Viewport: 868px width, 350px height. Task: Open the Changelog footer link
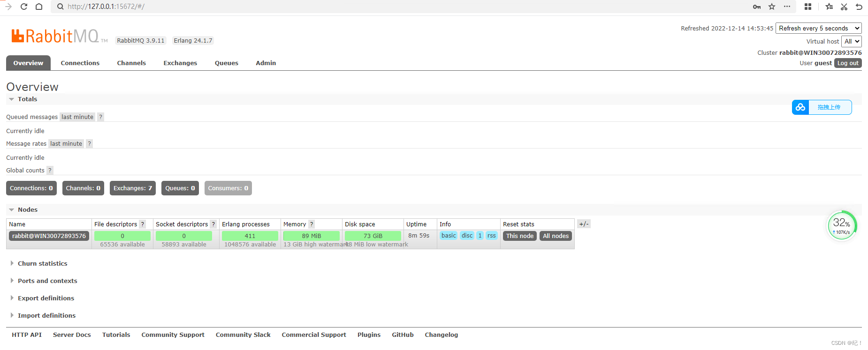[442, 335]
